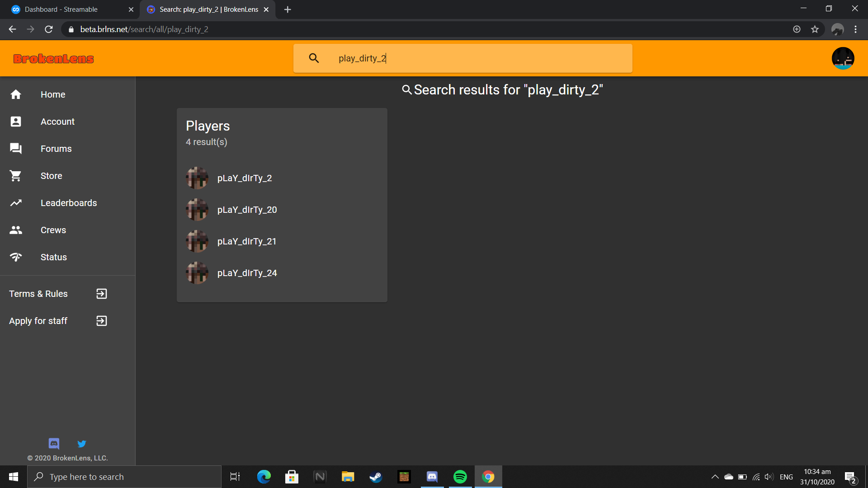Open the Terms & Rules link

[x=38, y=294]
